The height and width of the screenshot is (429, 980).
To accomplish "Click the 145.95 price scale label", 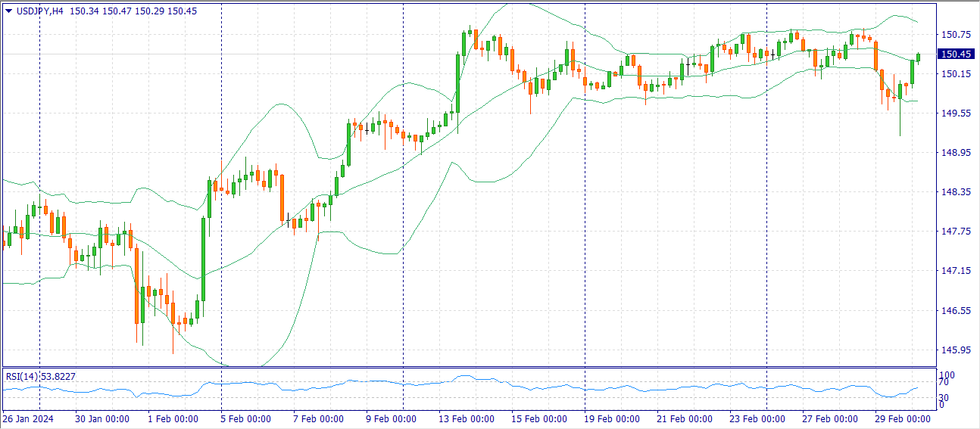I will (955, 350).
